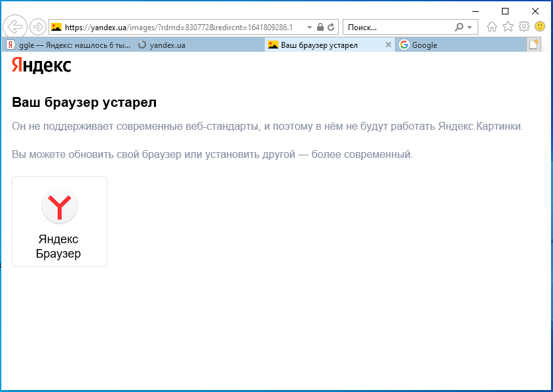553x392 pixels.
Task: Click the Яндекс Браузер download card
Action: pyautogui.click(x=60, y=221)
